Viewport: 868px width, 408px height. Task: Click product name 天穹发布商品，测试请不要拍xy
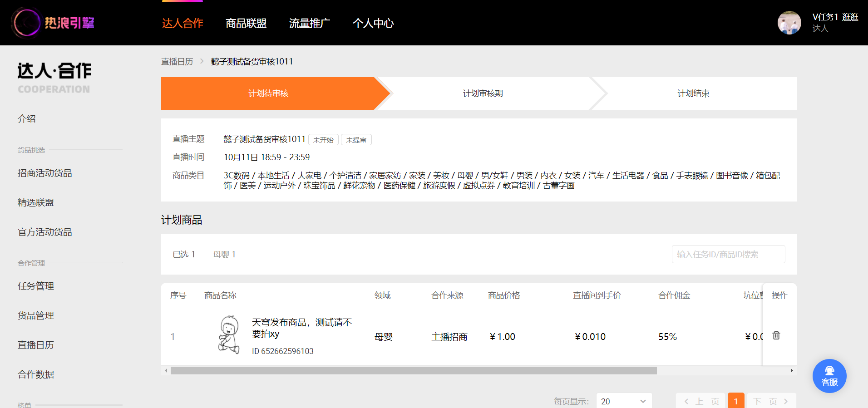pos(302,328)
